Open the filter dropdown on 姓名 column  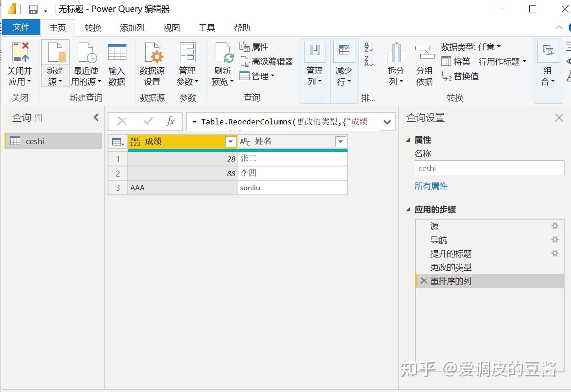click(x=340, y=142)
